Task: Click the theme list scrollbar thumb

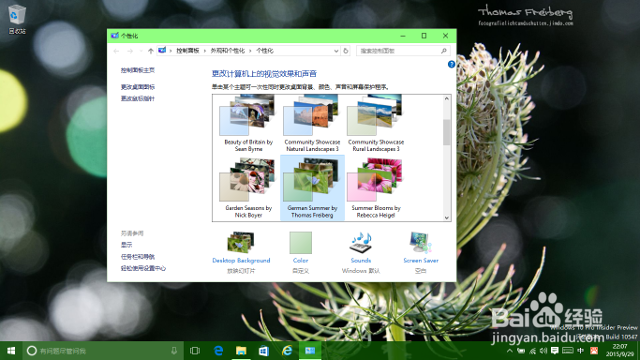Action: (447, 132)
